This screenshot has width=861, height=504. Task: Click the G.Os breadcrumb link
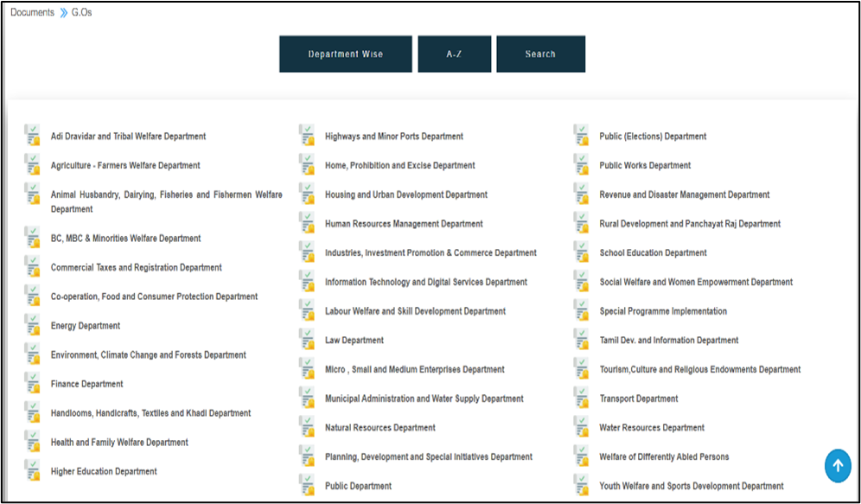pyautogui.click(x=82, y=12)
